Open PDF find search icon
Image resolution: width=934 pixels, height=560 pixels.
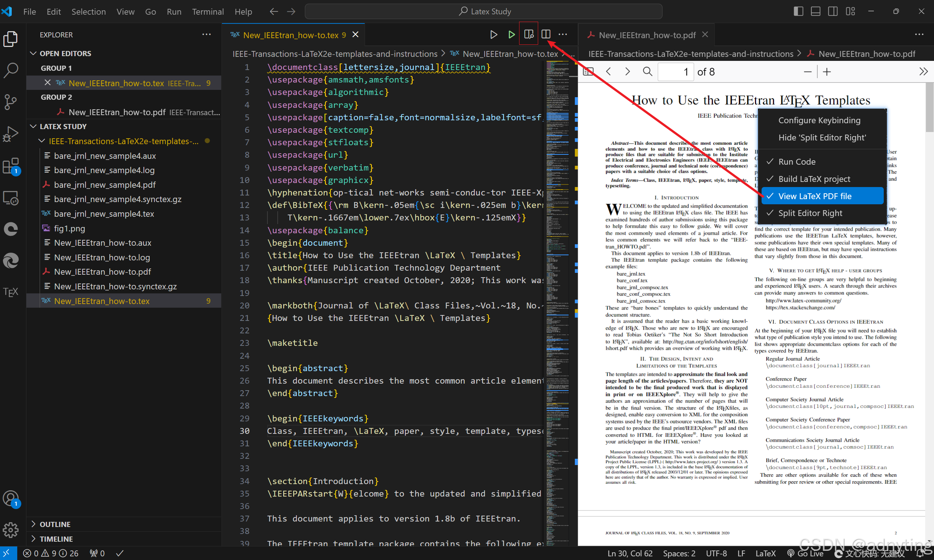(x=647, y=72)
